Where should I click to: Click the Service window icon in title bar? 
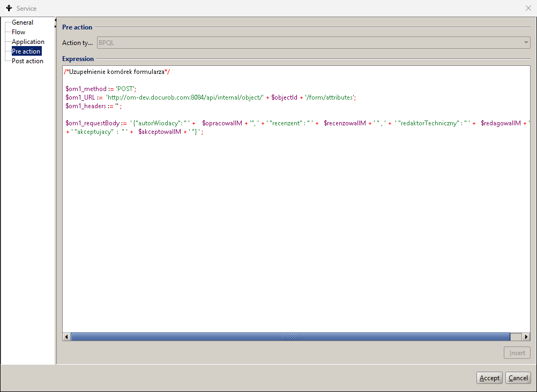pyautogui.click(x=9, y=9)
